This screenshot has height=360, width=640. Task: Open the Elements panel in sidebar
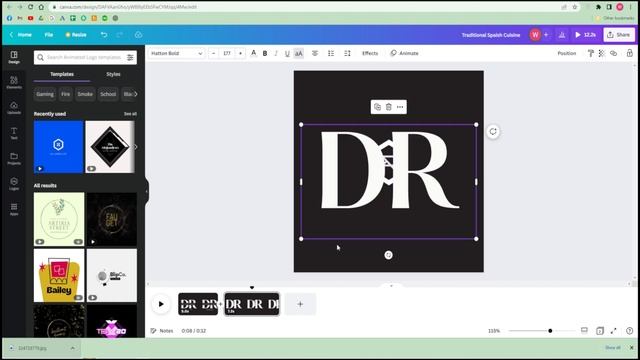click(14, 82)
